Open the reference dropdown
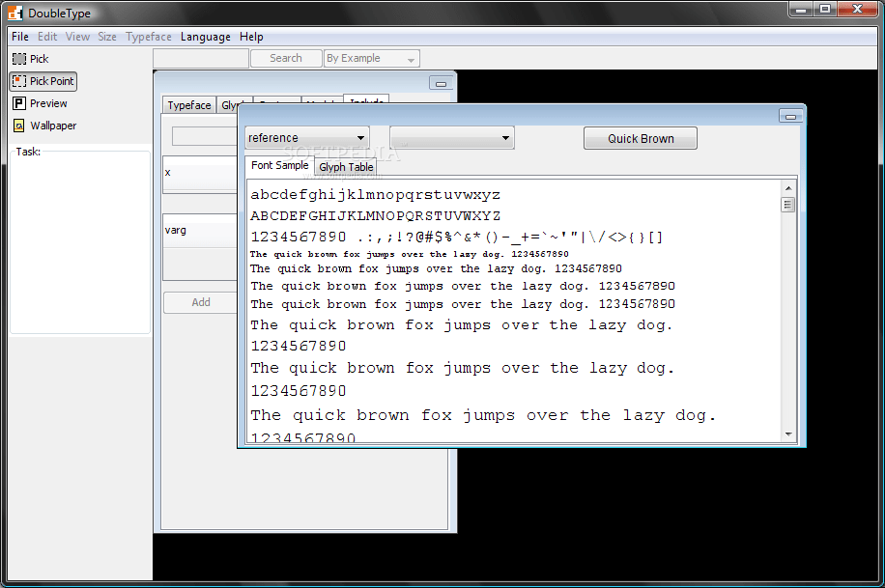Viewport: 885px width, 588px height. [x=307, y=138]
